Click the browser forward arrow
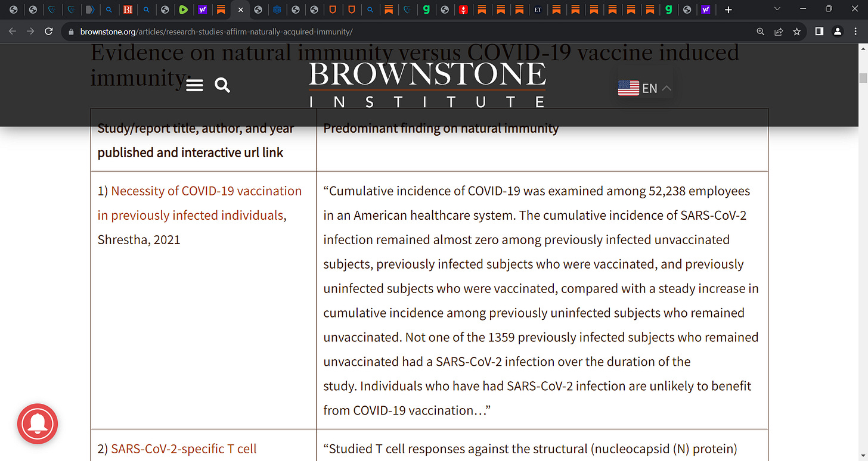 pos(30,31)
